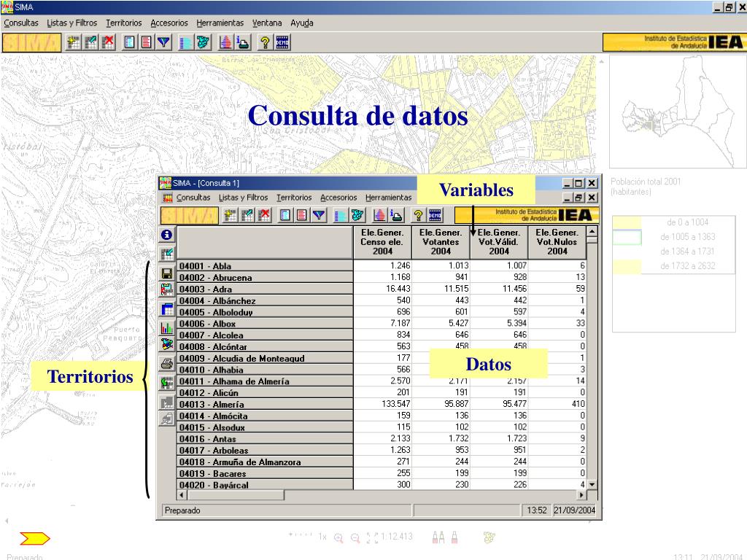Open blue list icon in main SIMA toolbar
Viewport: 747px width, 560px height.
(129, 42)
